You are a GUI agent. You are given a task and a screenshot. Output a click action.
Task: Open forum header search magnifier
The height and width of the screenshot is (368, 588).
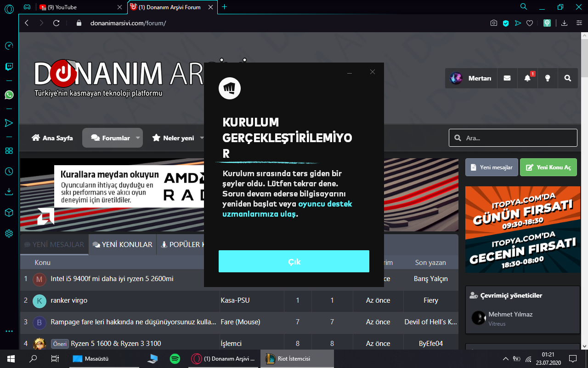point(568,78)
